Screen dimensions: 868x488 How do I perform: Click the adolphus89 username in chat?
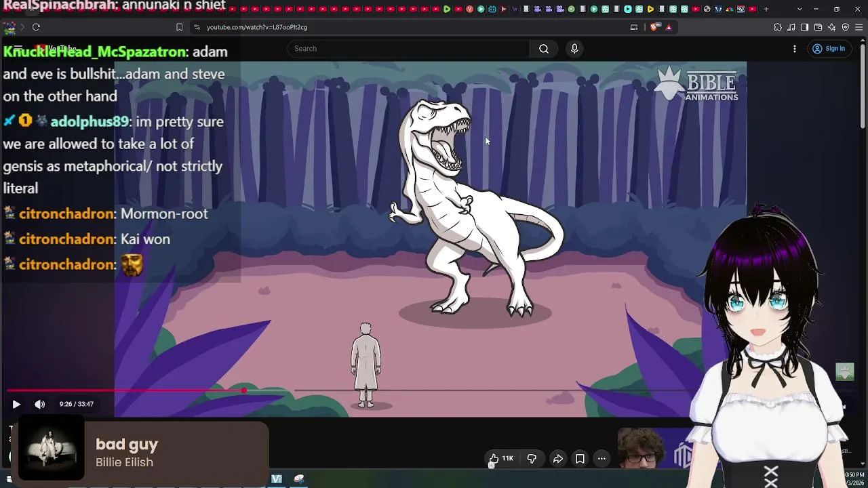point(90,122)
